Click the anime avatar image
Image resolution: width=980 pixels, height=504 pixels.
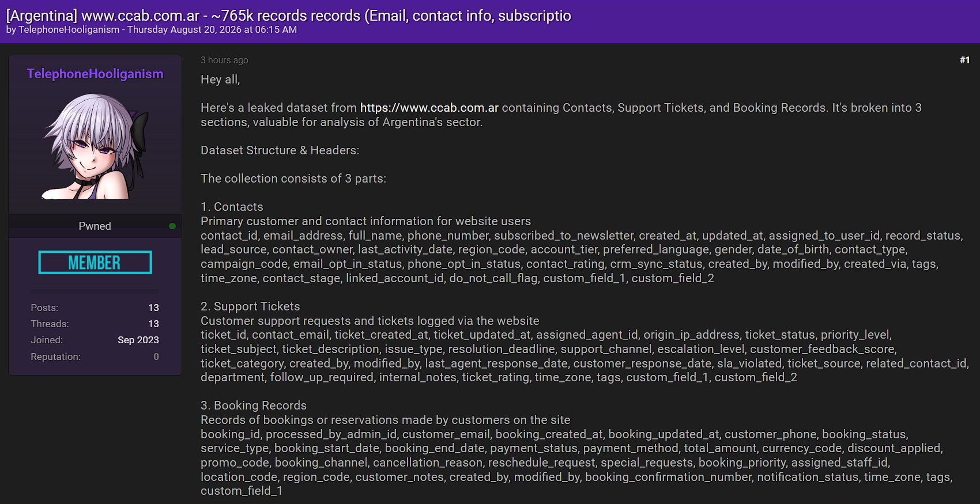(x=95, y=146)
